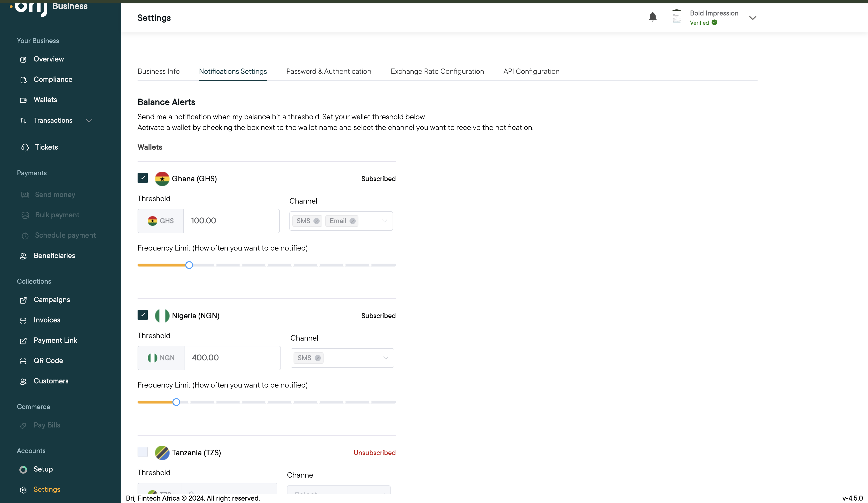868x503 pixels.
Task: Open the Ghana Channel dropdown arrow
Action: [x=384, y=221]
